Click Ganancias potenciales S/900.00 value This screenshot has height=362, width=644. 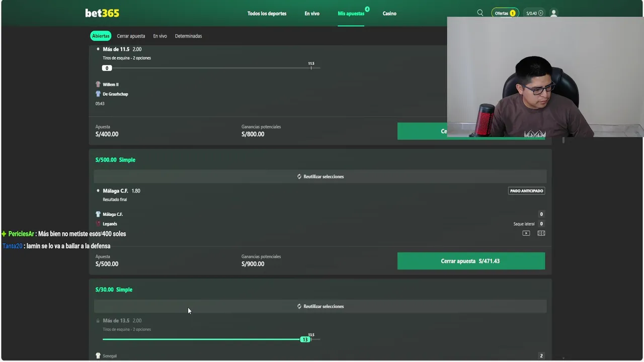point(253,264)
